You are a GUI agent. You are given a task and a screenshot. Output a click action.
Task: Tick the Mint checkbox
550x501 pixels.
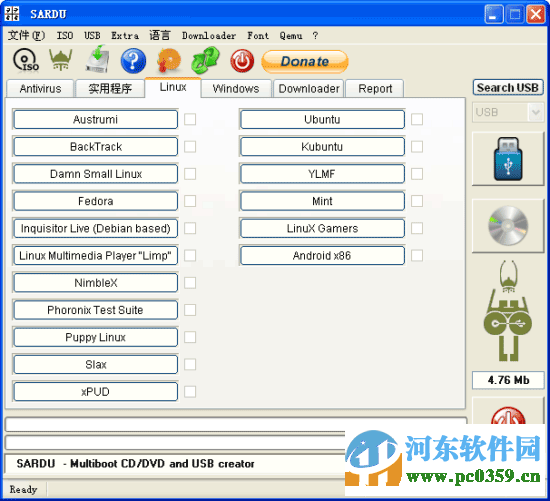tap(417, 201)
